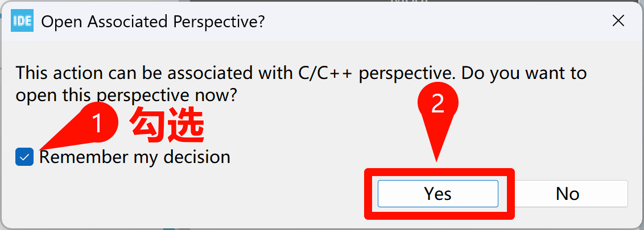The height and width of the screenshot is (230, 644).
Task: Choose No to decline opening the perspective
Action: click(567, 194)
